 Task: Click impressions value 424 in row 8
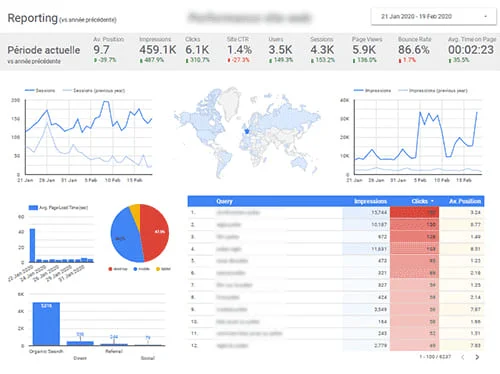point(382,297)
